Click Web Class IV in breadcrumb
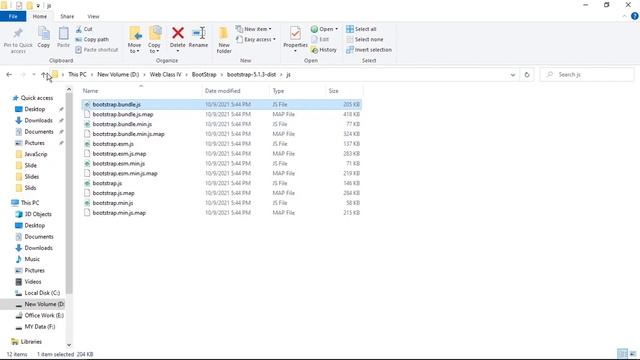Image resolution: width=640 pixels, height=360 pixels. coord(165,75)
